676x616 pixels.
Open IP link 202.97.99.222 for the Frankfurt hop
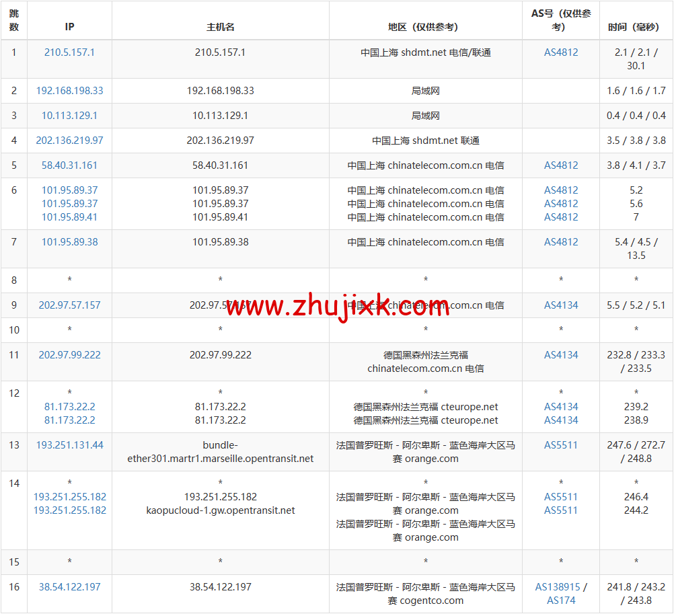69,354
